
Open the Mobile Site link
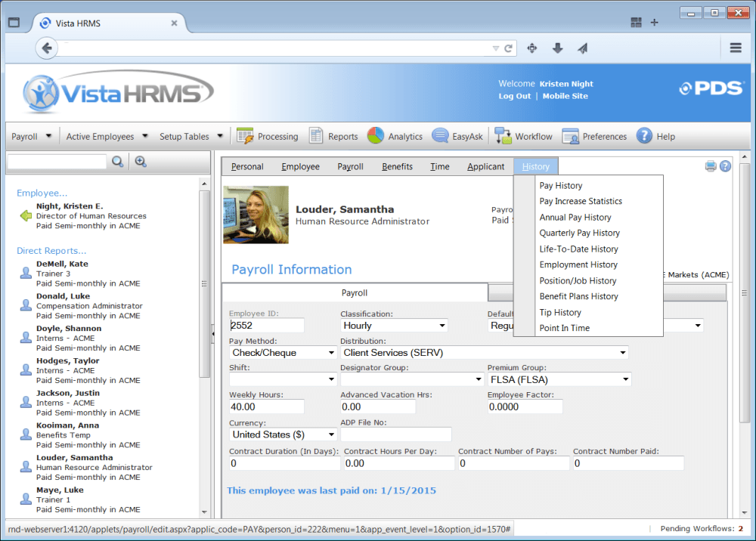(x=565, y=96)
